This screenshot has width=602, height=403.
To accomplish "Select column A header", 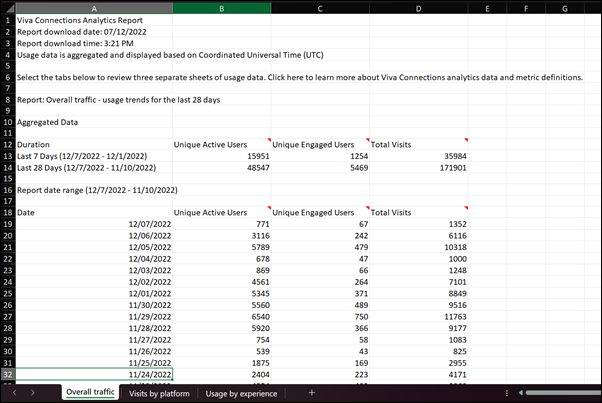I will [x=94, y=8].
